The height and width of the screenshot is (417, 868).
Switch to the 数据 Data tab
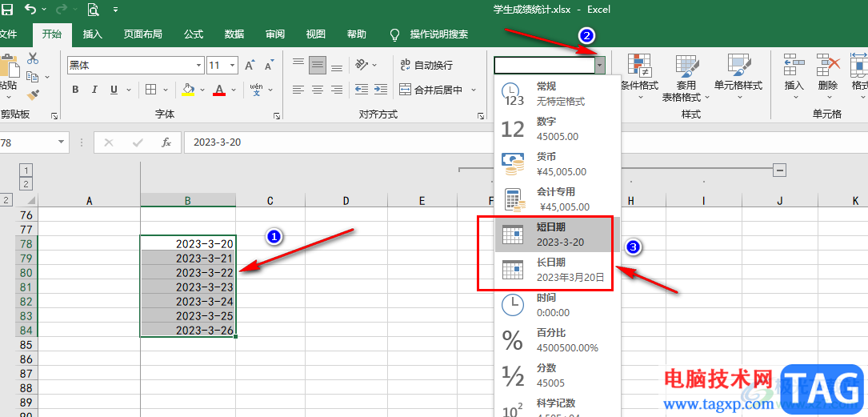click(x=234, y=34)
